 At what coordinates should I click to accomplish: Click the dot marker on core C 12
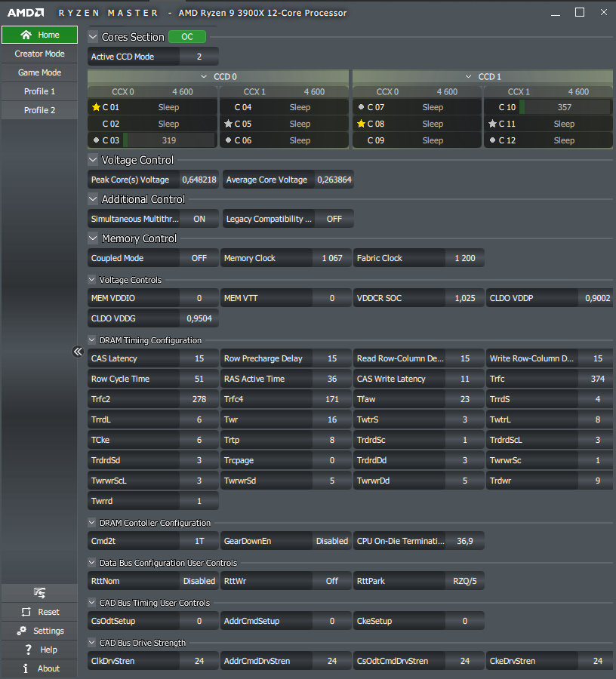point(492,140)
